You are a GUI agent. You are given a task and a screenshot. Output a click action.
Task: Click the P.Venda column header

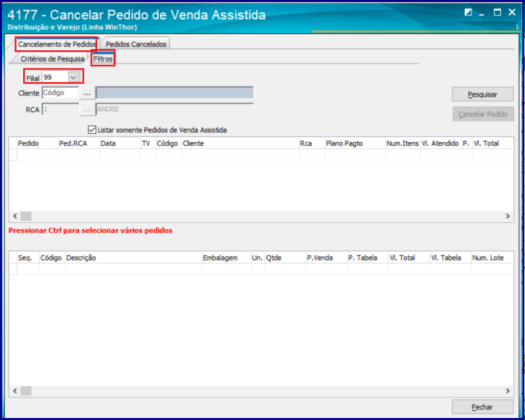pyautogui.click(x=326, y=258)
